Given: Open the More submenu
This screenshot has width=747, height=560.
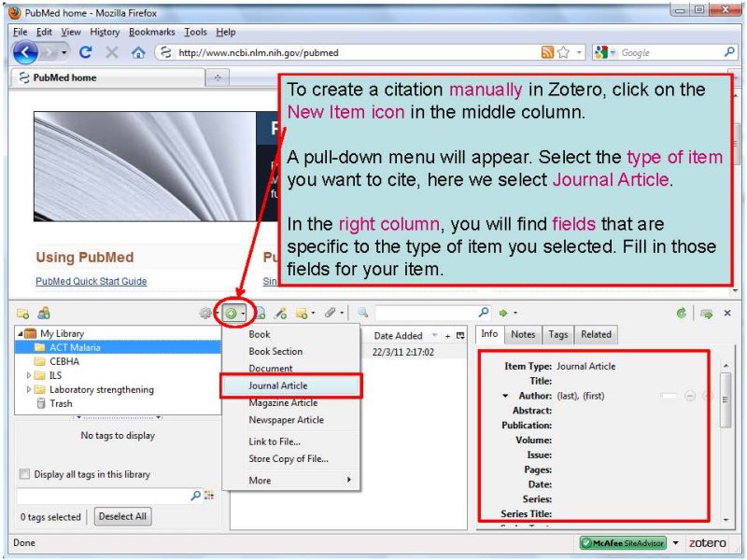Looking at the screenshot, I should [x=289, y=481].
